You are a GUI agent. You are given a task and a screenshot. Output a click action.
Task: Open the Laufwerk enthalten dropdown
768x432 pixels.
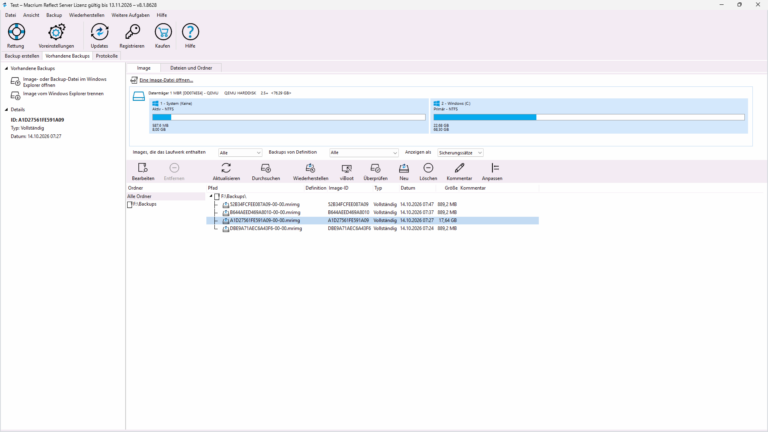pos(240,153)
